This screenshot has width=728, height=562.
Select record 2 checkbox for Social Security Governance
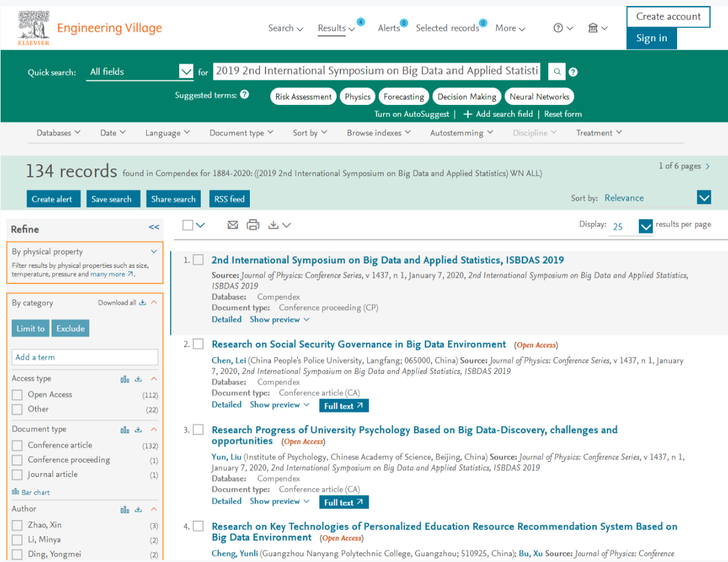coord(198,345)
